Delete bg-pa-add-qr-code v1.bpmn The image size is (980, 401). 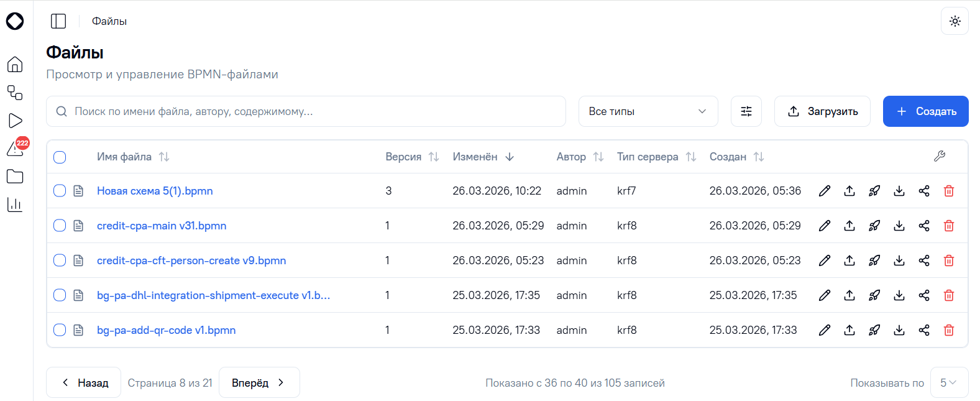pos(949,330)
